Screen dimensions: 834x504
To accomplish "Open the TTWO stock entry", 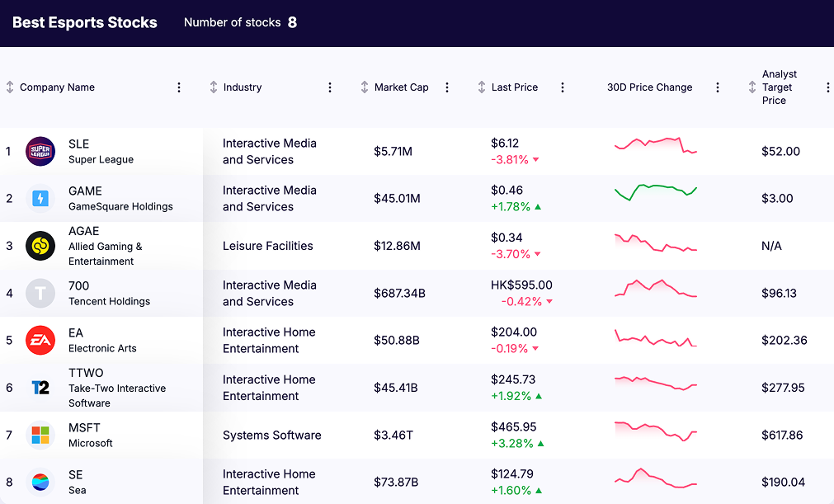I will pyautogui.click(x=85, y=373).
